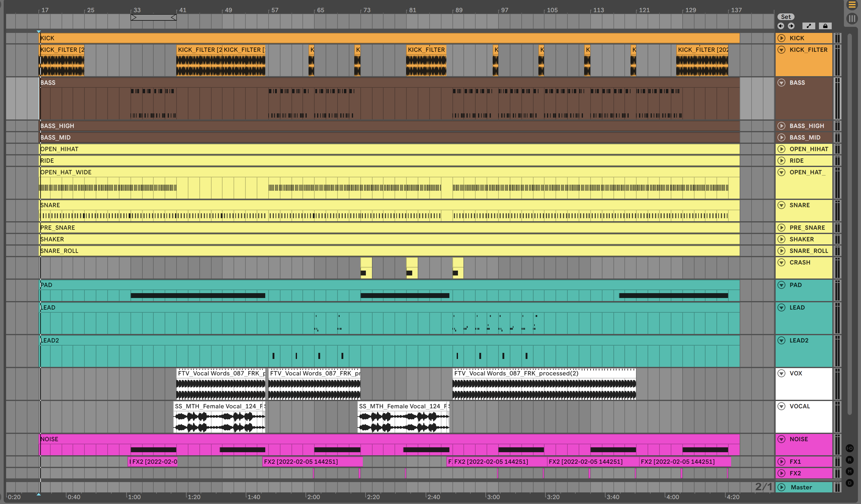Select the first CRASH MIDI clip
The width and height of the screenshot is (861, 504).
tap(366, 268)
